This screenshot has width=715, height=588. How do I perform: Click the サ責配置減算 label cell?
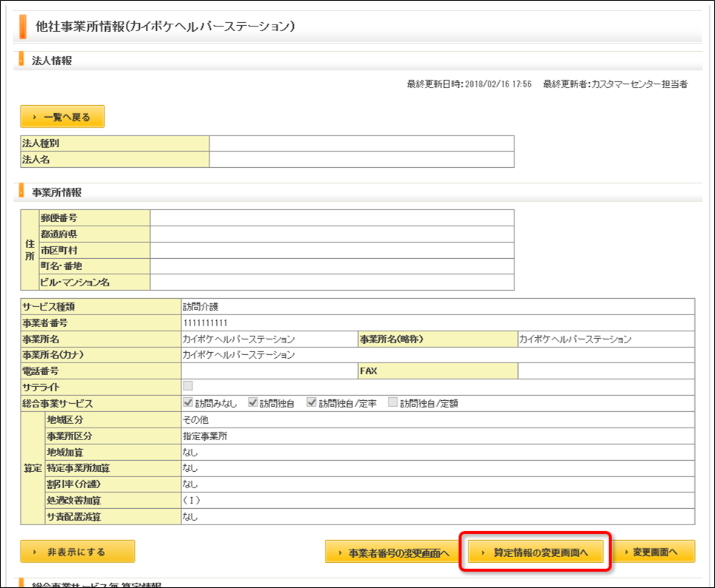113,517
